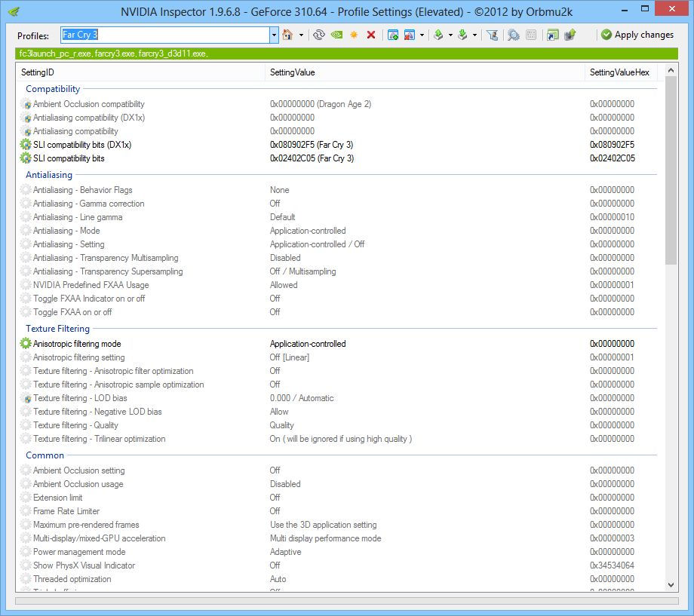
Task: Open the Profiles combo box dropdown arrow
Action: click(274, 35)
